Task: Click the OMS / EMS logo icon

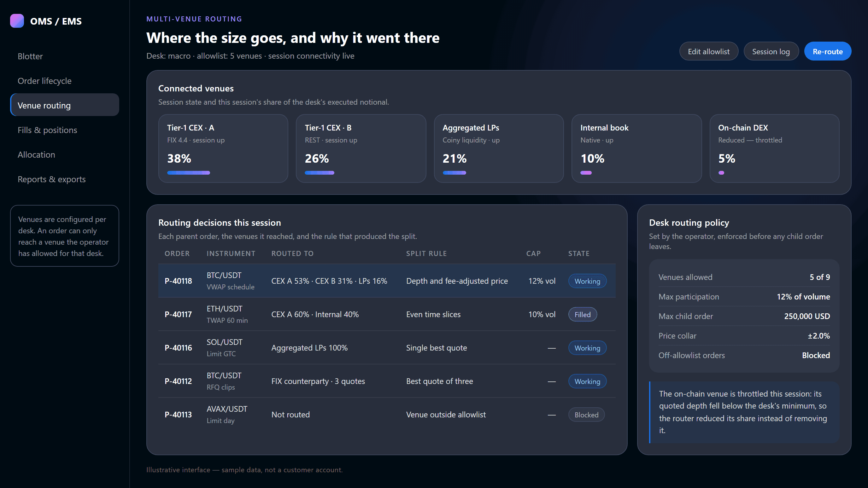Action: (x=17, y=21)
